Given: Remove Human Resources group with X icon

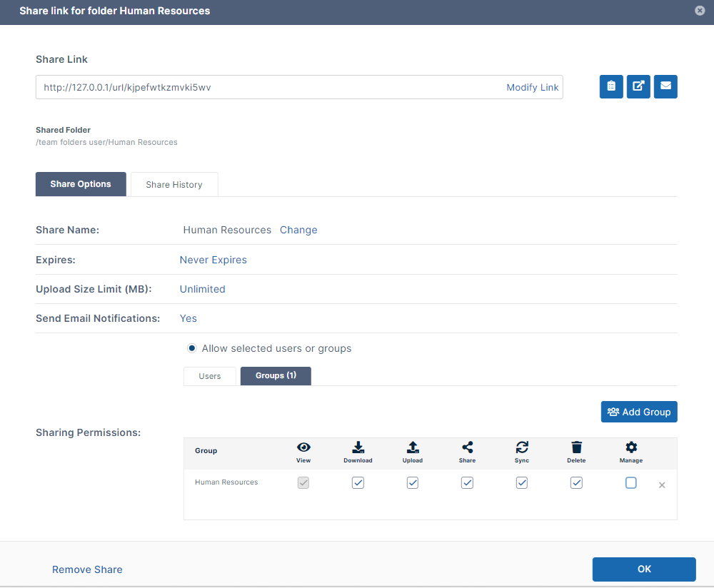Looking at the screenshot, I should click(662, 485).
